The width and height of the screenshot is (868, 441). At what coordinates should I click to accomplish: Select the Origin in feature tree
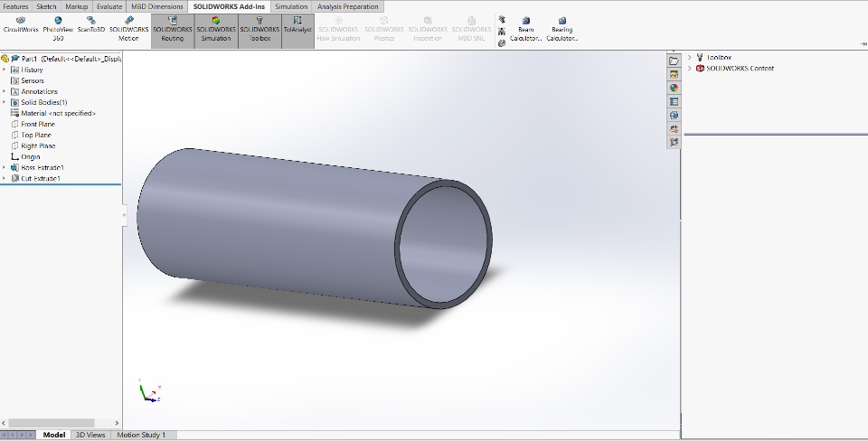(25, 156)
